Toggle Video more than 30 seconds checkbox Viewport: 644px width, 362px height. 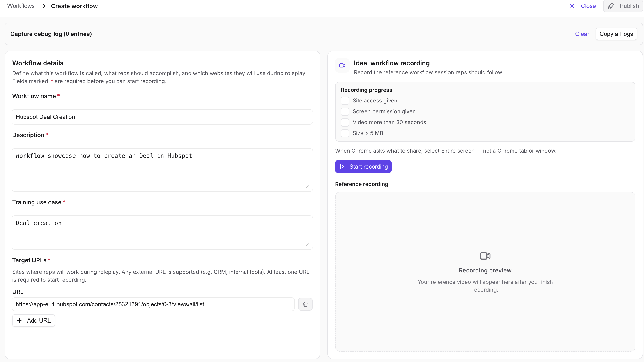coord(345,122)
